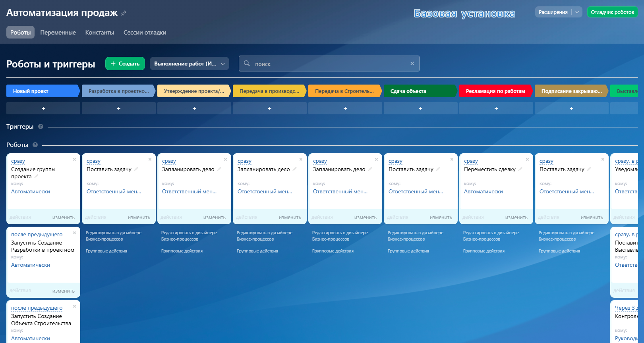
Task: Add robot under Новый проект stage
Action: (x=43, y=108)
